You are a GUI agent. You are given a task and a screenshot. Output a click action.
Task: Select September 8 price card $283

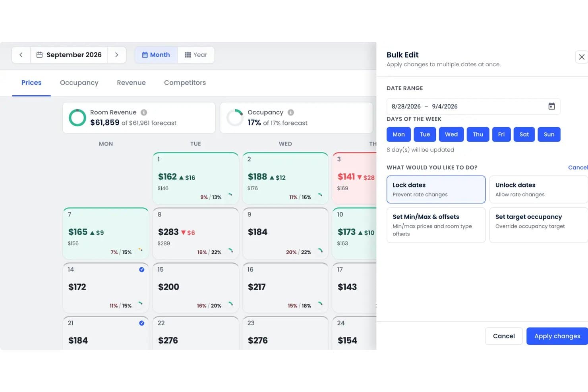[x=195, y=234]
